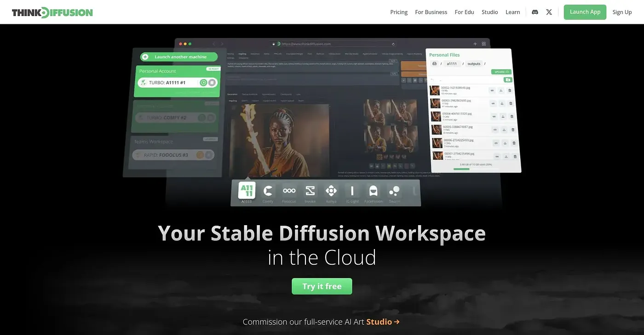Screen dimensions: 644x335
Task: Open the Discord icon link
Action: (535, 12)
